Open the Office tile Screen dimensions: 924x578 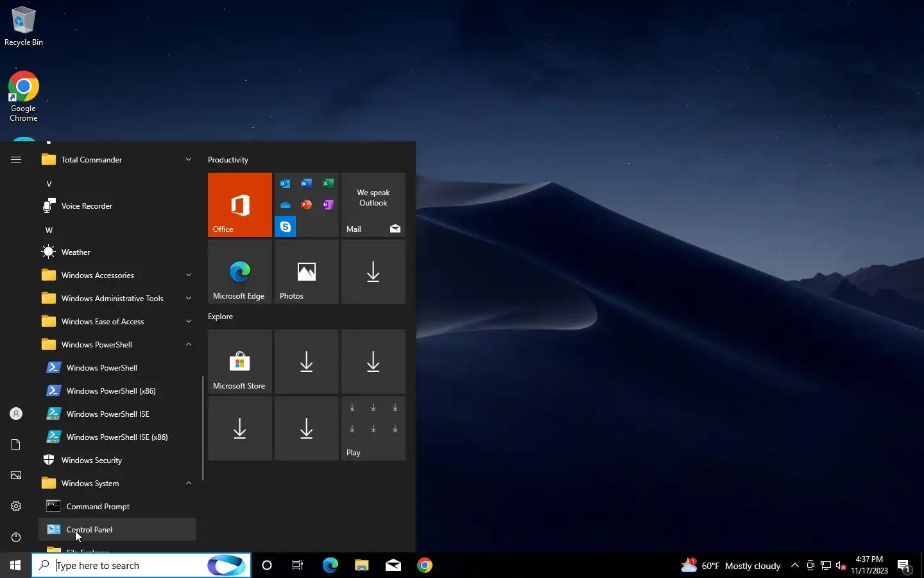240,205
